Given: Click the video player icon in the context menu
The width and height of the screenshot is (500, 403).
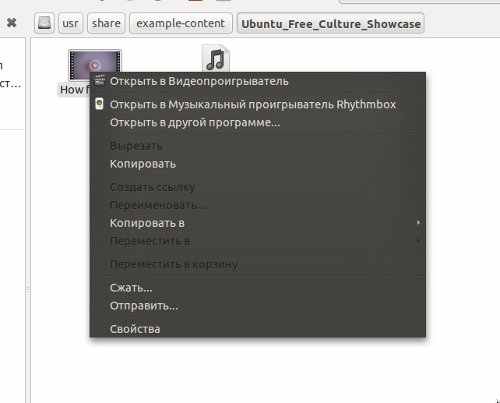Looking at the screenshot, I should point(99,81).
